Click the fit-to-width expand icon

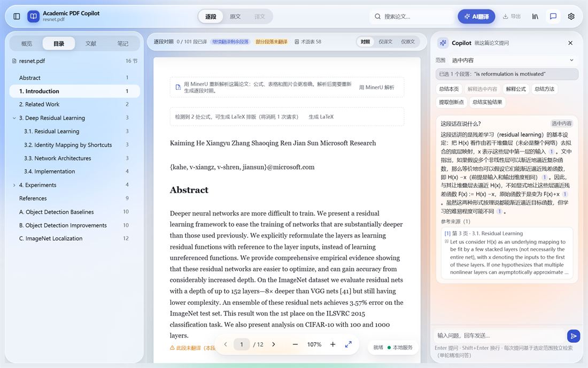tap(349, 344)
